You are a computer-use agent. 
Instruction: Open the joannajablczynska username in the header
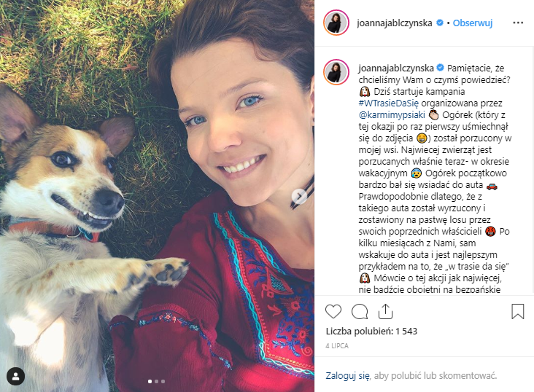(x=395, y=23)
